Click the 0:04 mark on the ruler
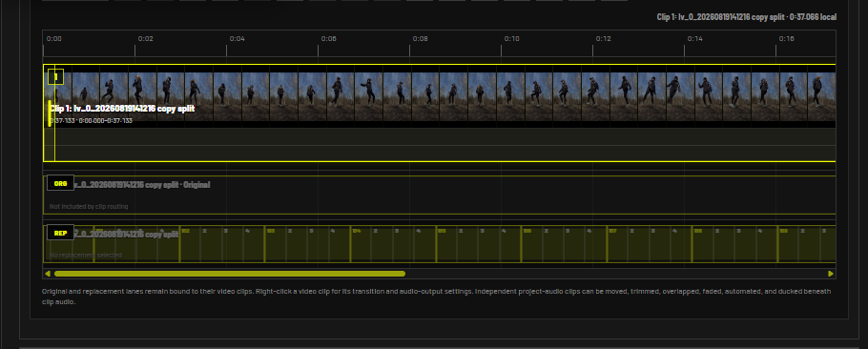868x349 pixels. click(x=237, y=39)
